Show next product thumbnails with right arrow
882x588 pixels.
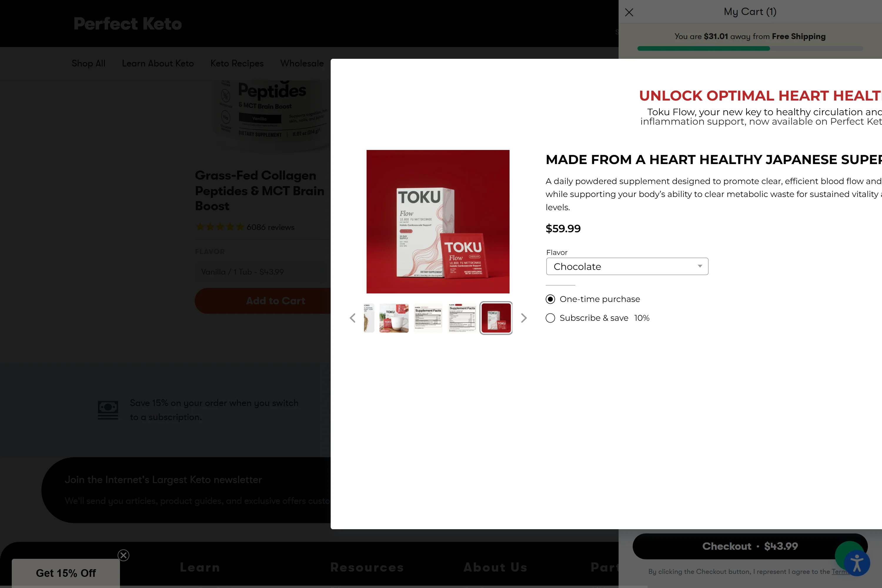click(x=524, y=318)
